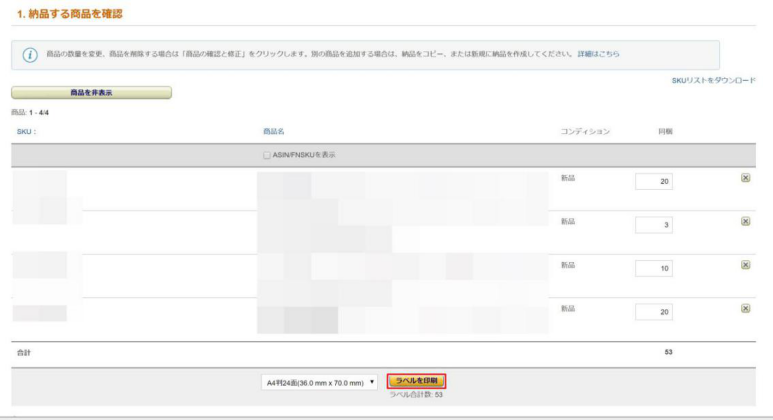Click the 商品を非表示 button
This screenshot has height=420, width=773.
click(91, 93)
